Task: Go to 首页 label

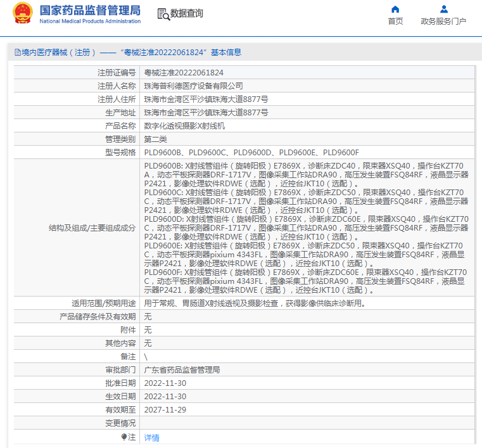Action: click(395, 21)
